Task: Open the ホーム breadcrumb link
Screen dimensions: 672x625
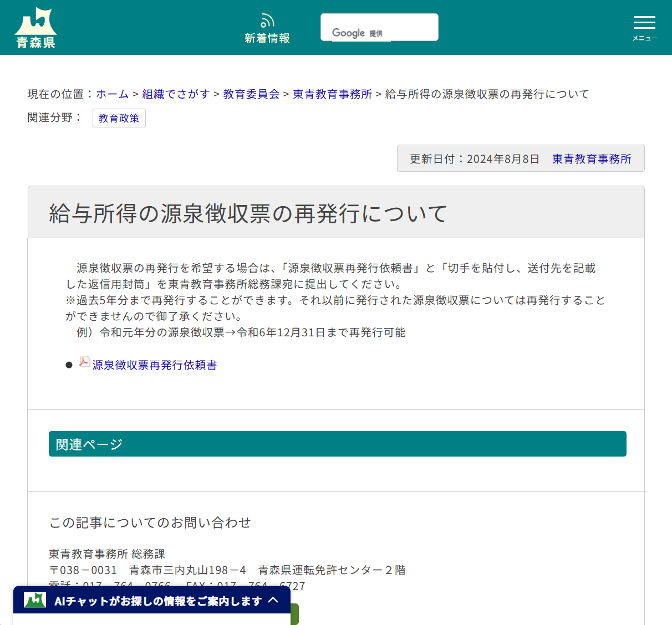Action: point(112,94)
